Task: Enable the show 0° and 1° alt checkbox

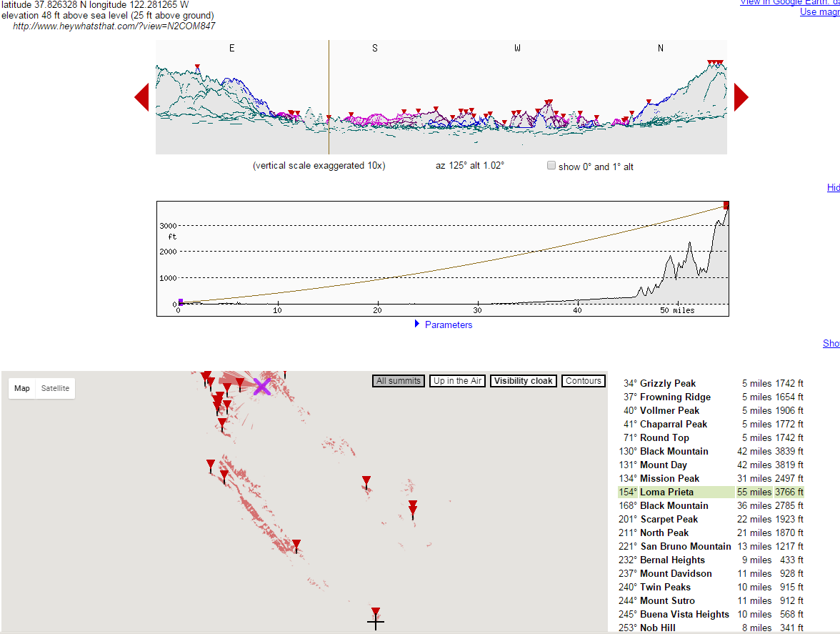Action: pyautogui.click(x=551, y=166)
